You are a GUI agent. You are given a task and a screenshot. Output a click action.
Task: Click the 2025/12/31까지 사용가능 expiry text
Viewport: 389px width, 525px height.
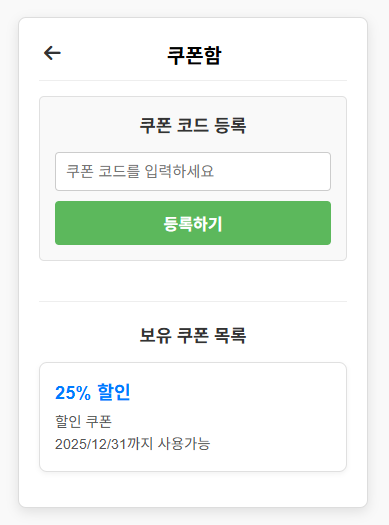click(132, 444)
